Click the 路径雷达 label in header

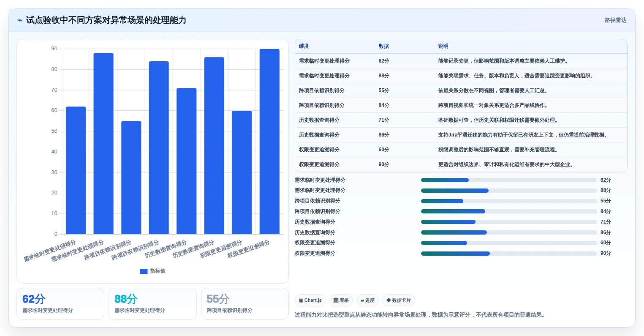click(x=615, y=20)
